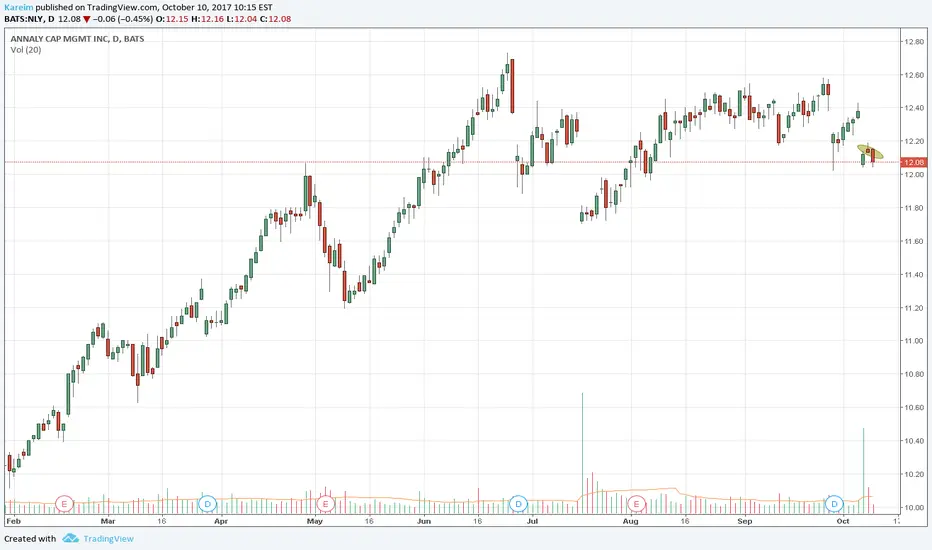Image resolution: width=932 pixels, height=550 pixels.
Task: Click the O:12.15 open value
Action: point(172,19)
